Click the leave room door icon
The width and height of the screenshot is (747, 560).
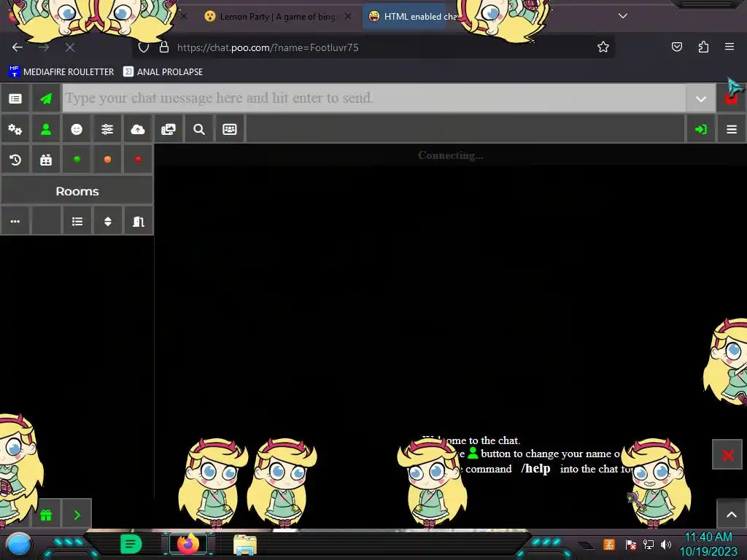[138, 222]
